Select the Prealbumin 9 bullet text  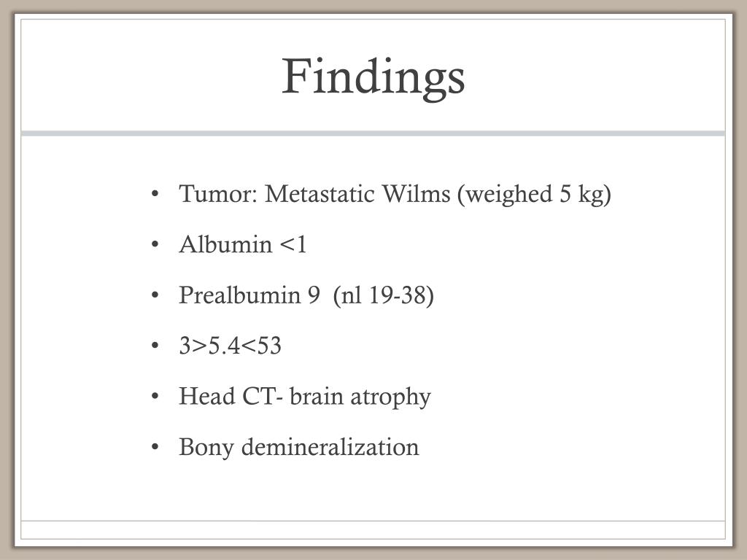[306, 295]
